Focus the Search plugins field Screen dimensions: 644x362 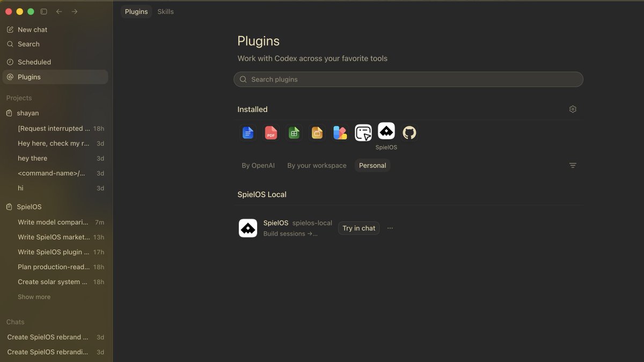click(408, 79)
